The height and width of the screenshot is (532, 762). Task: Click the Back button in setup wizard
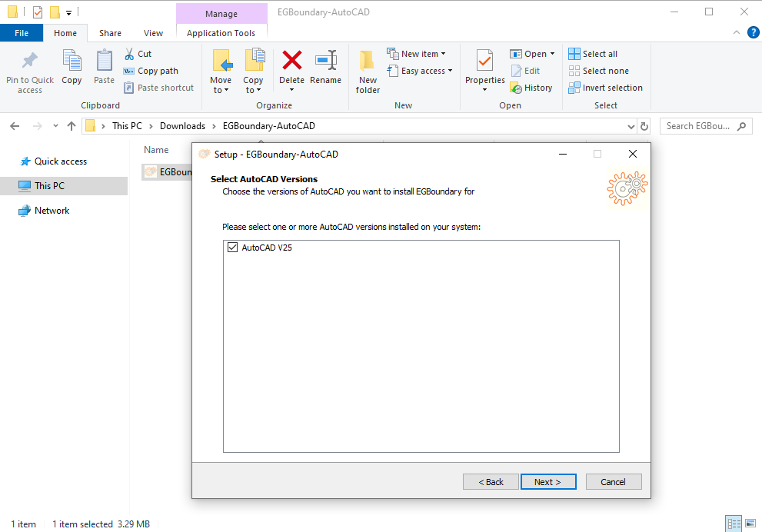pos(491,482)
